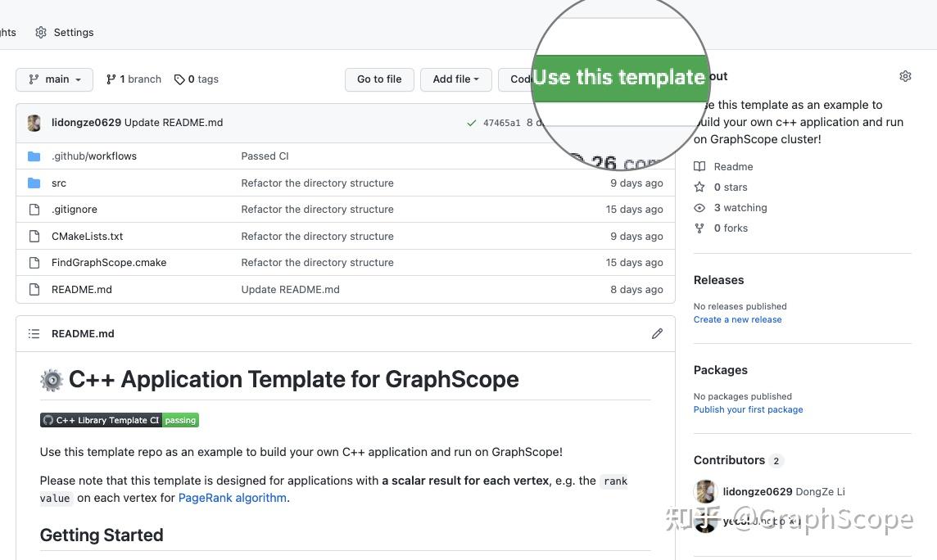Click Create a new release link
This screenshot has width=937, height=560.
point(737,320)
